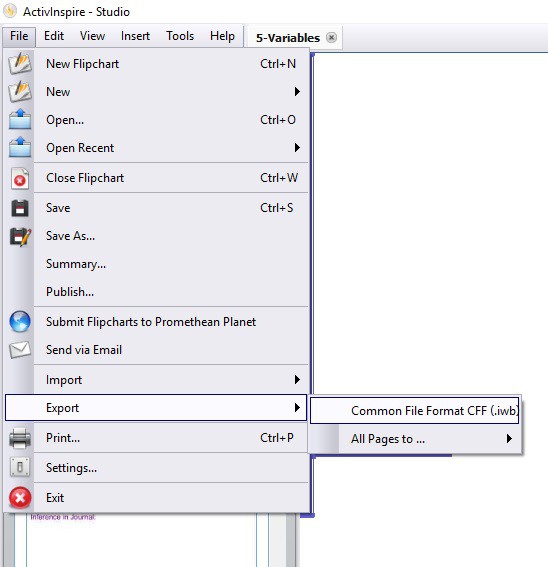Click the New Flipchart icon
The image size is (548, 567).
(20, 63)
